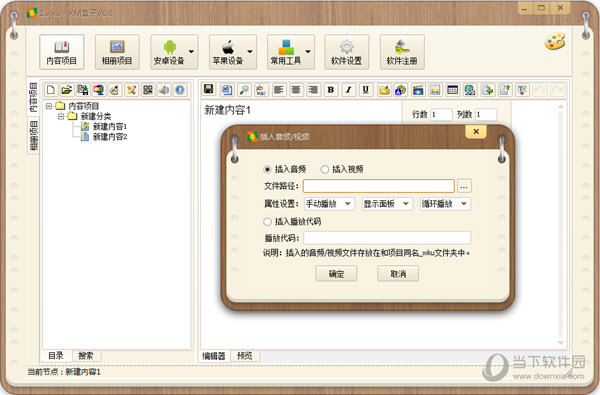
Task: Open help with the blue question mark icon
Action: [x=180, y=90]
